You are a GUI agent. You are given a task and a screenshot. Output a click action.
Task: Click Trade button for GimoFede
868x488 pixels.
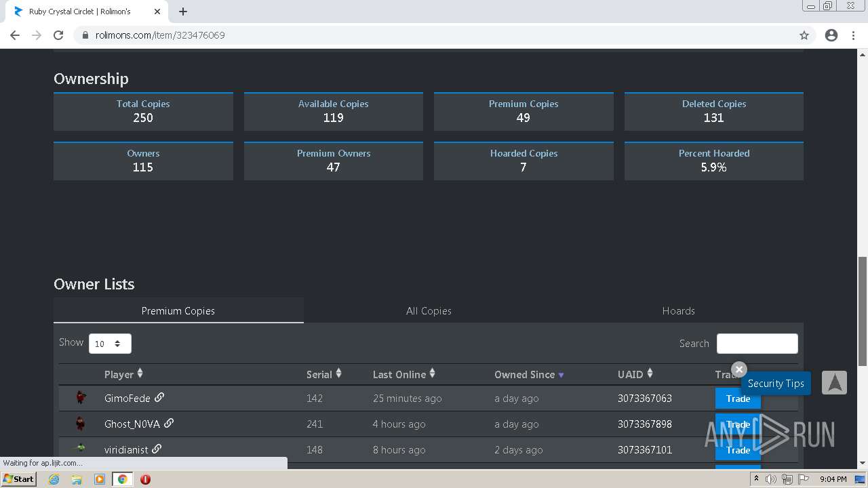coord(738,398)
